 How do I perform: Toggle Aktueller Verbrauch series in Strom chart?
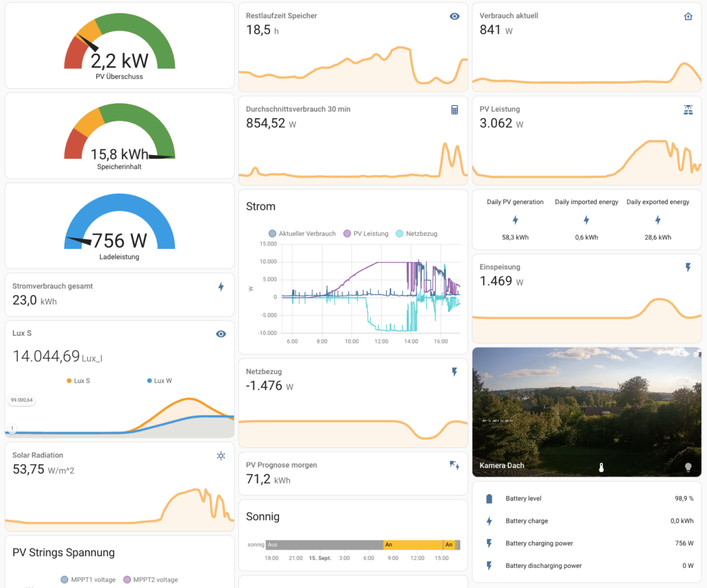pos(302,233)
